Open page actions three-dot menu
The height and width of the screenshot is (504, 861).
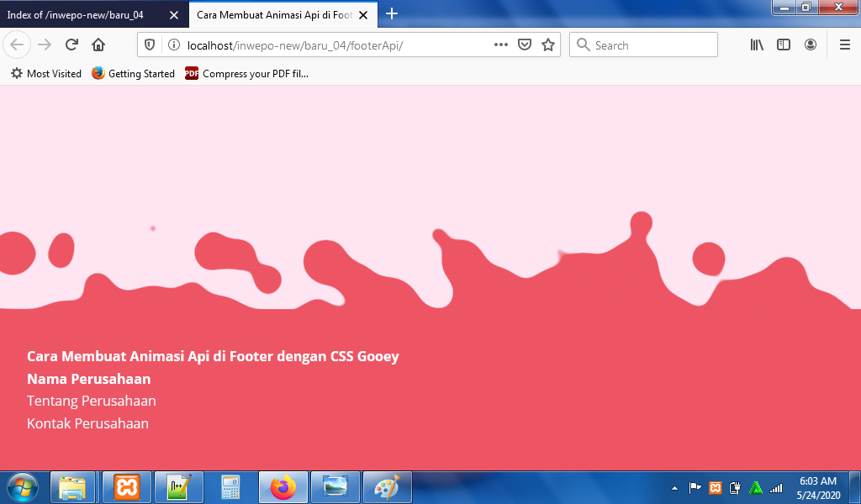pos(501,45)
